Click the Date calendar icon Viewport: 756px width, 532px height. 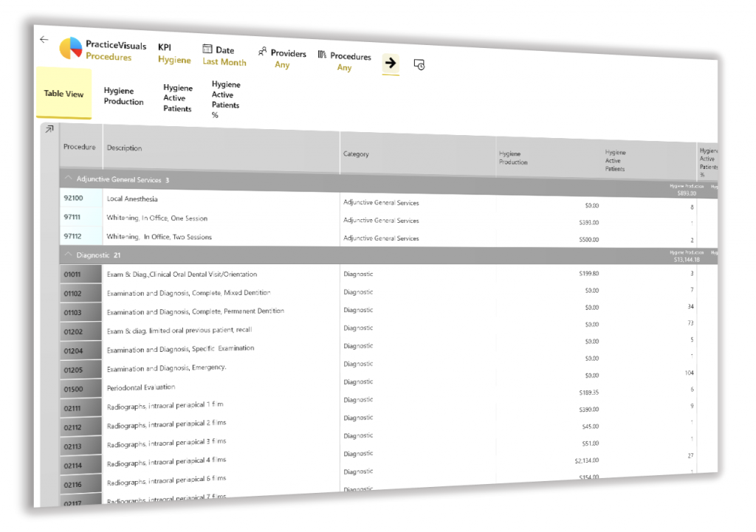pos(207,49)
